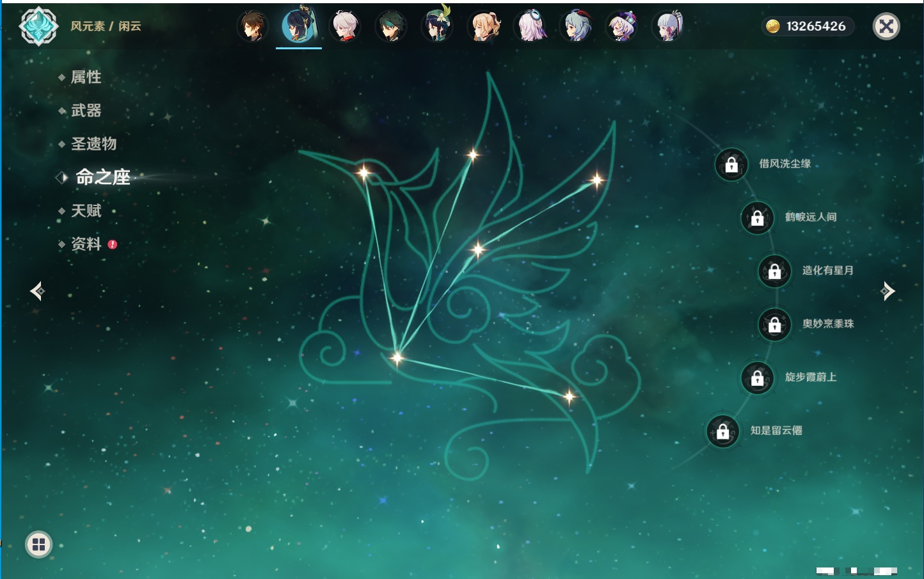Go to next character with right arrow

[x=888, y=291]
